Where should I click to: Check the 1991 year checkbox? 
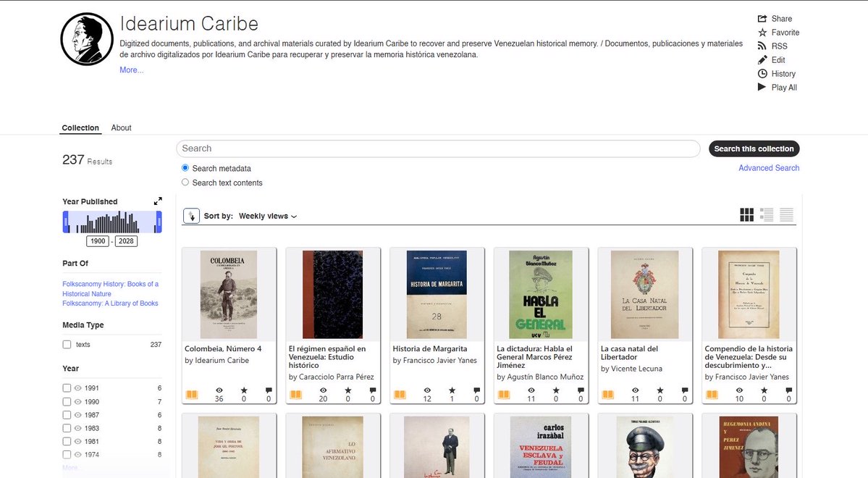[67, 388]
